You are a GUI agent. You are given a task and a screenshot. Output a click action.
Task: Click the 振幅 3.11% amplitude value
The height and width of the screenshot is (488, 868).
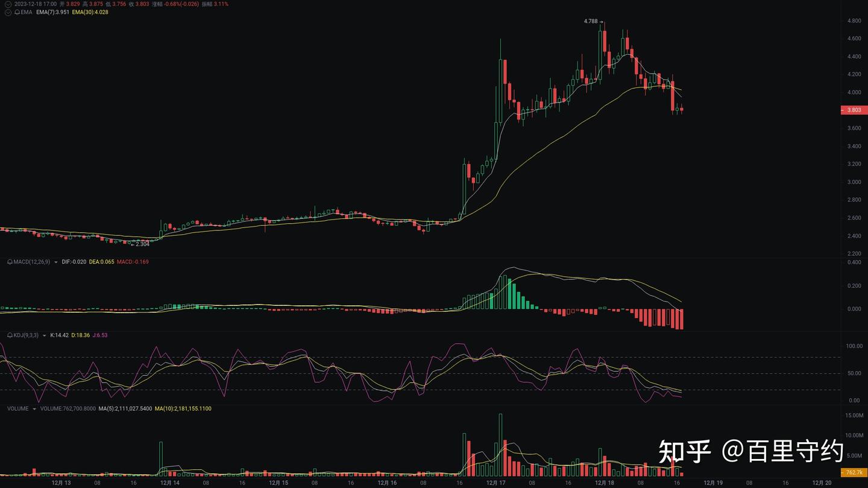215,4
